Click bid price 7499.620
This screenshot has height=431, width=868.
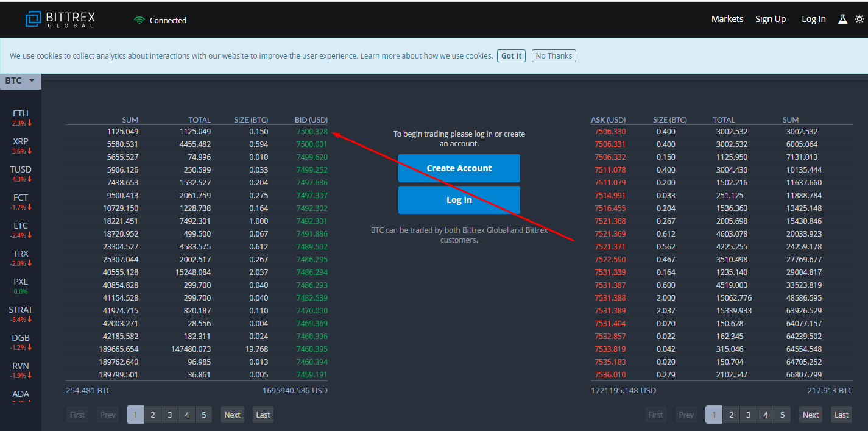click(x=312, y=157)
